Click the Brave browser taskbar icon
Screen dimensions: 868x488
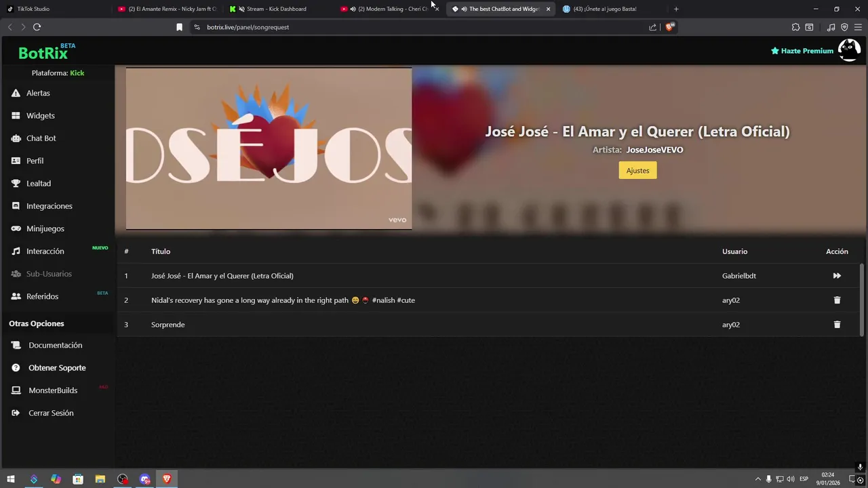coord(167,479)
